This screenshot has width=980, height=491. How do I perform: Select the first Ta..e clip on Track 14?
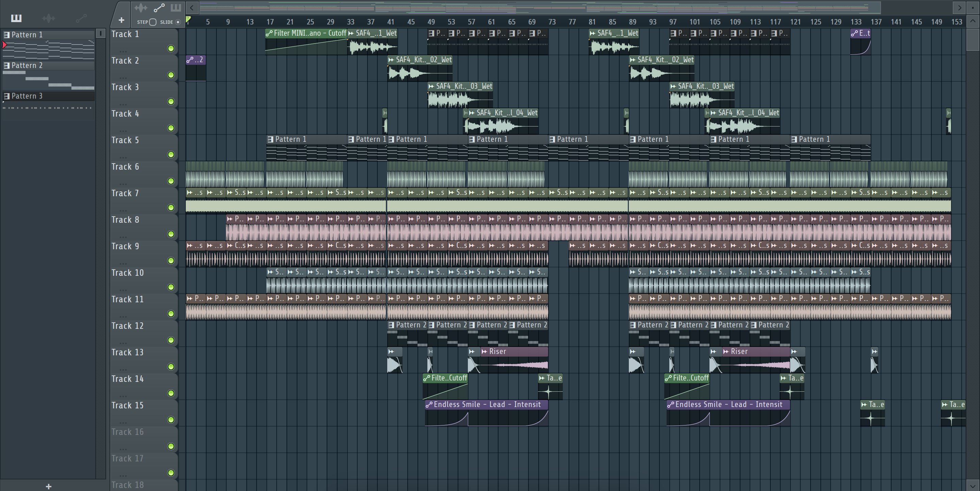pos(550,387)
